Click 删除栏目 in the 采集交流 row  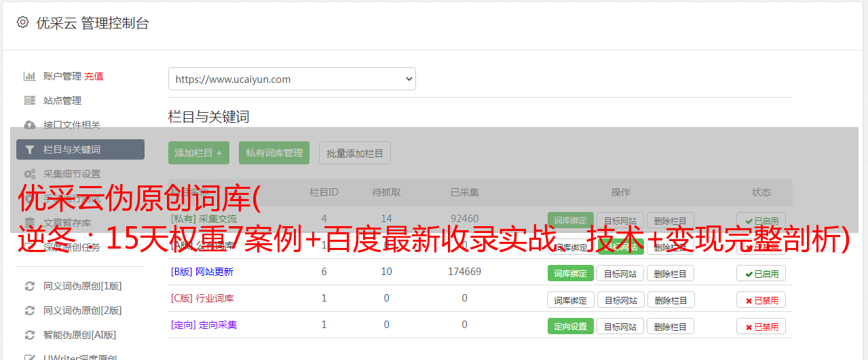671,220
